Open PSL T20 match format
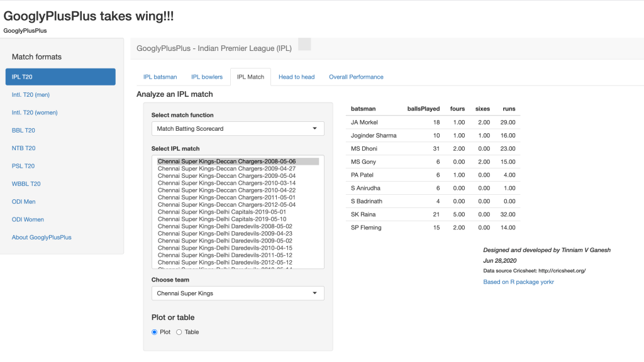Screen dimensions: 644x362 [23, 166]
